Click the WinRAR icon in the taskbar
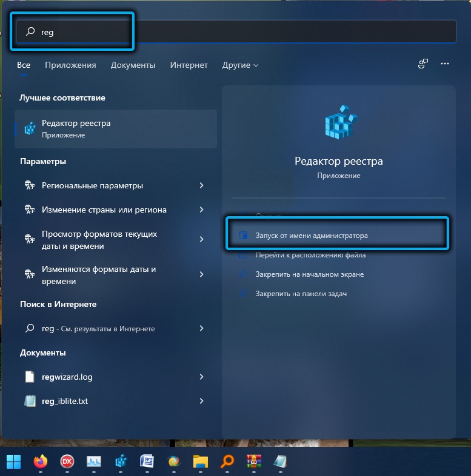The height and width of the screenshot is (476, 471). (x=253, y=461)
